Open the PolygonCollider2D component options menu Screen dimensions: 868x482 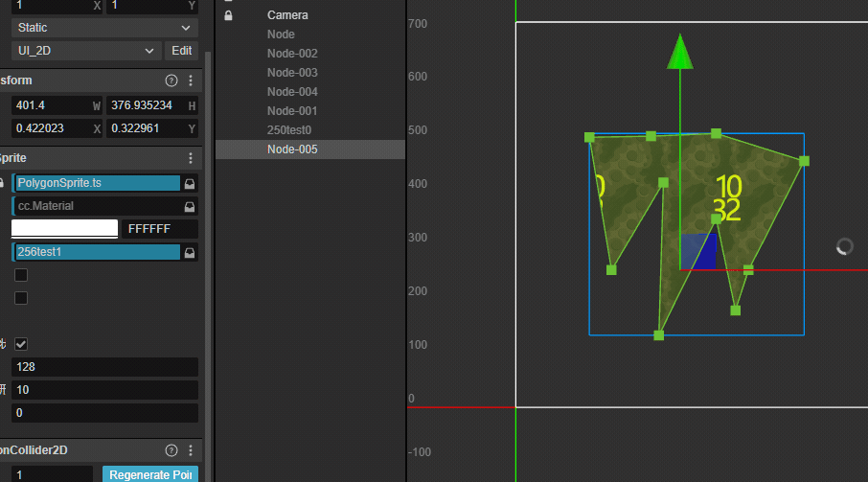(191, 450)
